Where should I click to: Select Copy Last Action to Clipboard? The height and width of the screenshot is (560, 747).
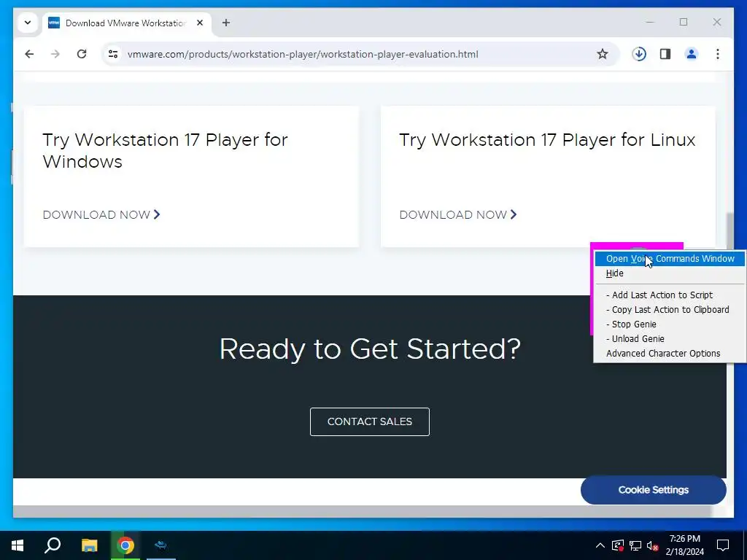[x=670, y=309]
